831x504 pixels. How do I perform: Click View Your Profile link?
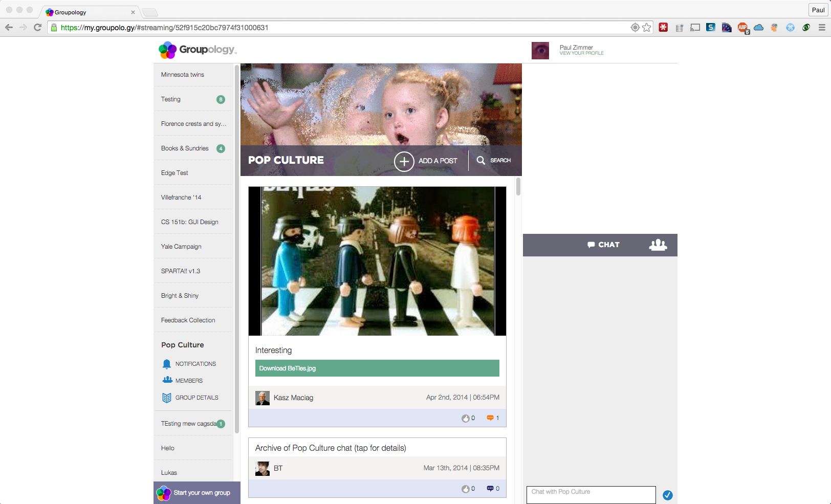[x=581, y=53]
